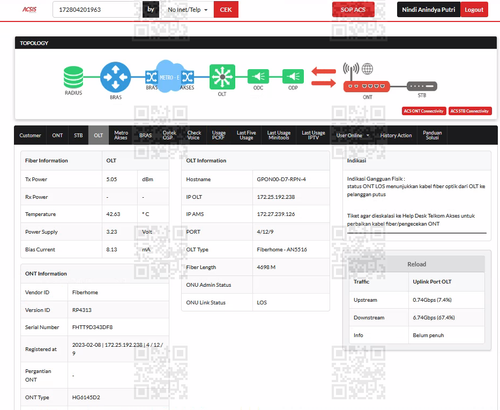Open the Last Five Usage tab

(x=246, y=135)
